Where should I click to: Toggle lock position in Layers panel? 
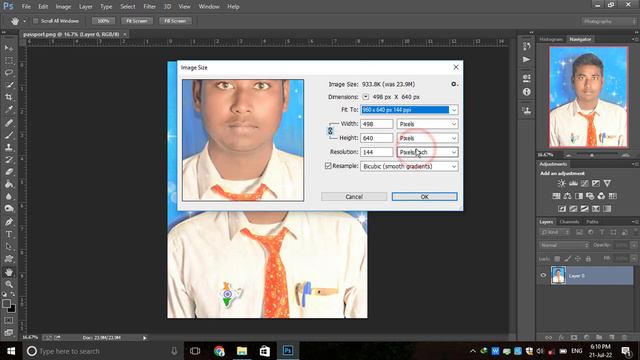578,259
